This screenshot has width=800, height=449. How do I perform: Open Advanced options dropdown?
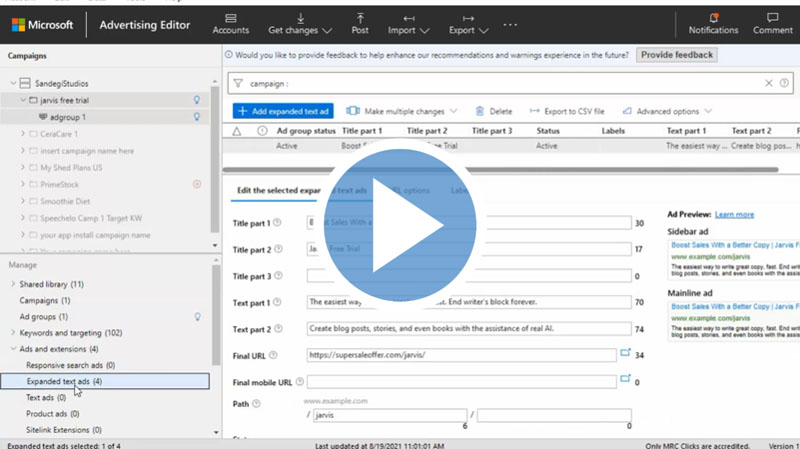[x=667, y=111]
